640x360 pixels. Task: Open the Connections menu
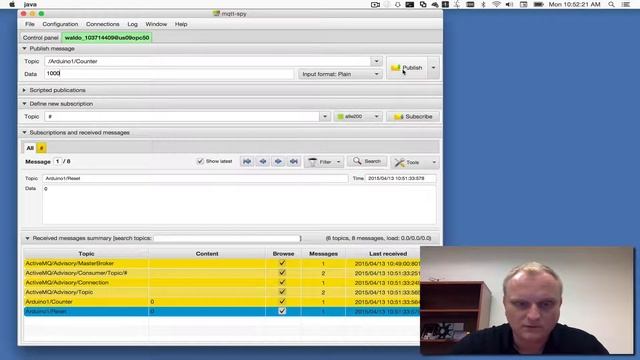102,24
